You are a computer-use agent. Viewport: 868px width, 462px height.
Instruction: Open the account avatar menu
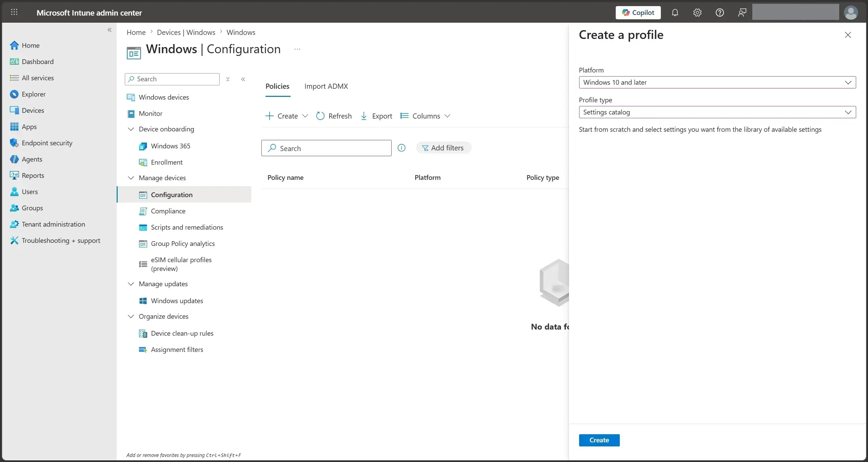click(x=851, y=13)
